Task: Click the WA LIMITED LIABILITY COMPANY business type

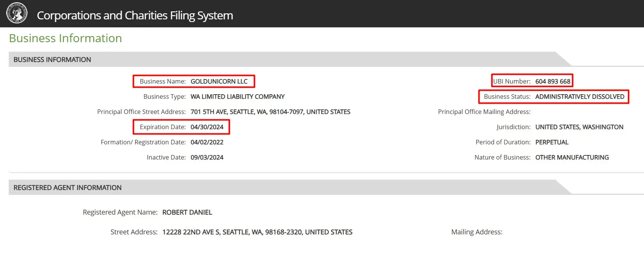Action: tap(238, 96)
